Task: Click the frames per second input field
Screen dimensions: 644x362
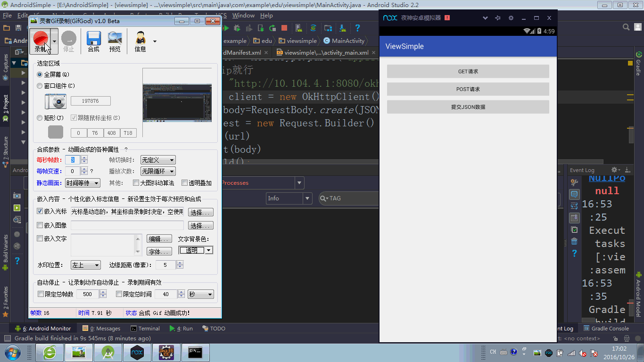Action: pyautogui.click(x=73, y=160)
